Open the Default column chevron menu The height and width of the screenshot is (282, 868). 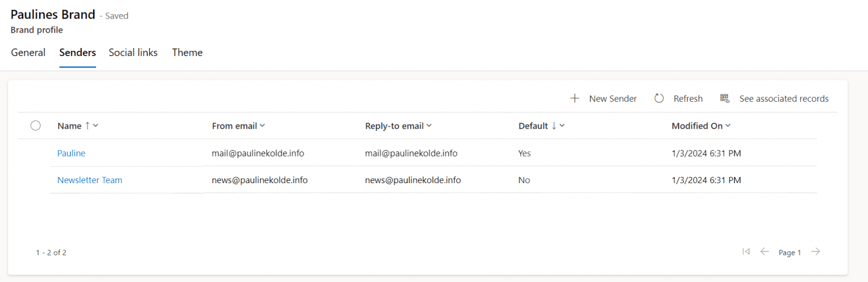(x=562, y=126)
